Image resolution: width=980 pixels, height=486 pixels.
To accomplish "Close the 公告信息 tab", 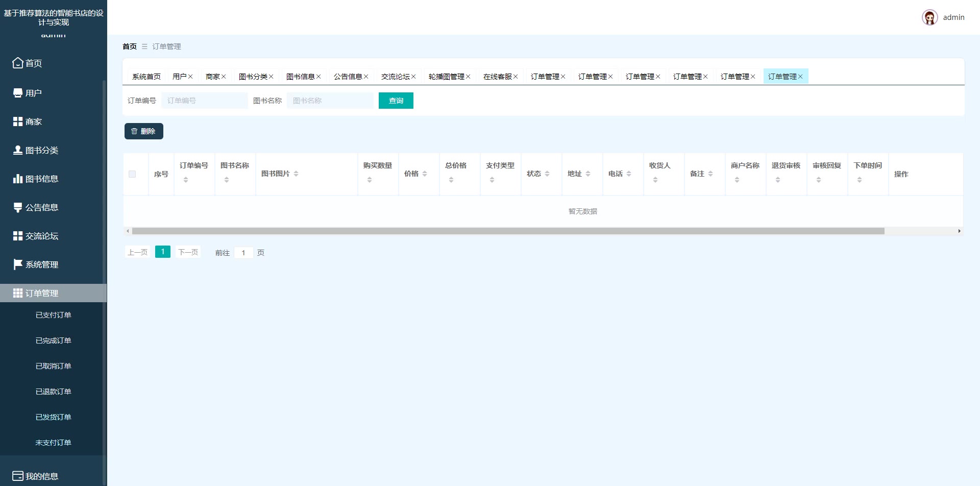I will [x=366, y=77].
